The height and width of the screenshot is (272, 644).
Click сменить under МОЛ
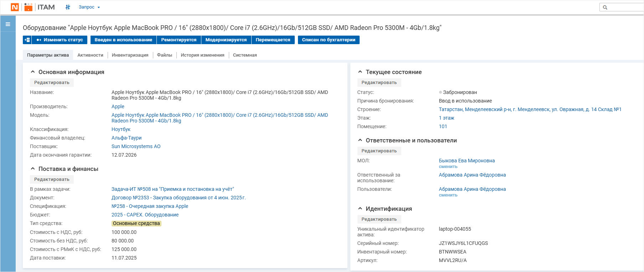(448, 167)
